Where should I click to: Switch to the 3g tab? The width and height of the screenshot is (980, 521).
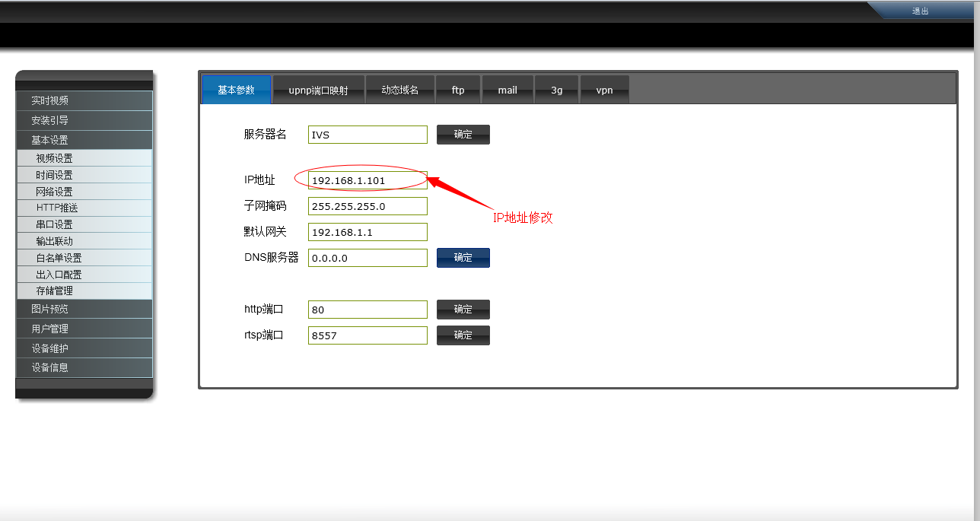[556, 89]
